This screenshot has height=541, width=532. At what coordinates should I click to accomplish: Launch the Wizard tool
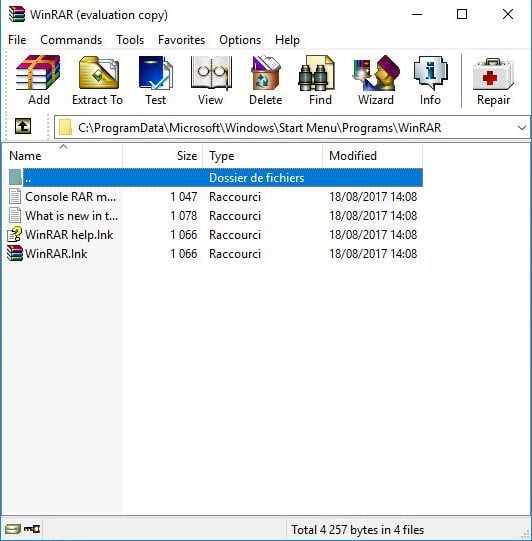point(376,80)
